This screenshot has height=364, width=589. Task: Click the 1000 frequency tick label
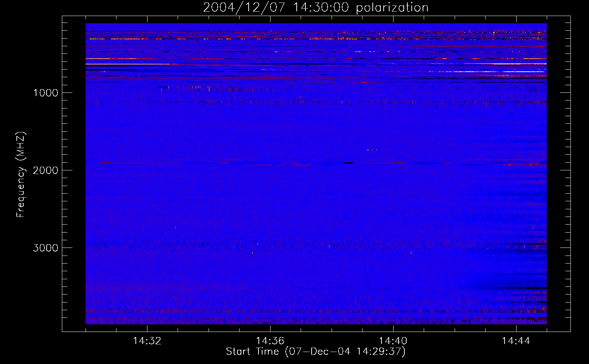46,93
